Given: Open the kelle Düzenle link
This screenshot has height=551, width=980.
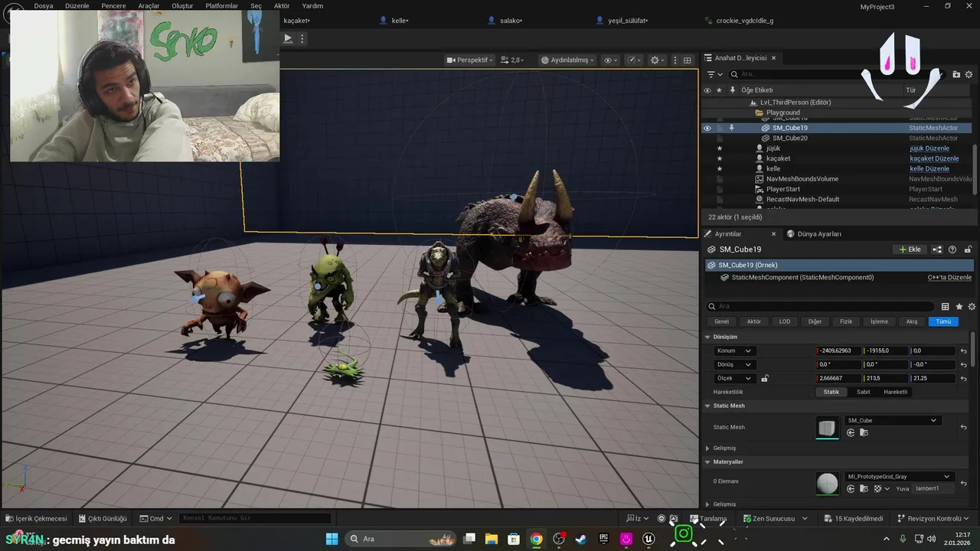Looking at the screenshot, I should coord(929,168).
